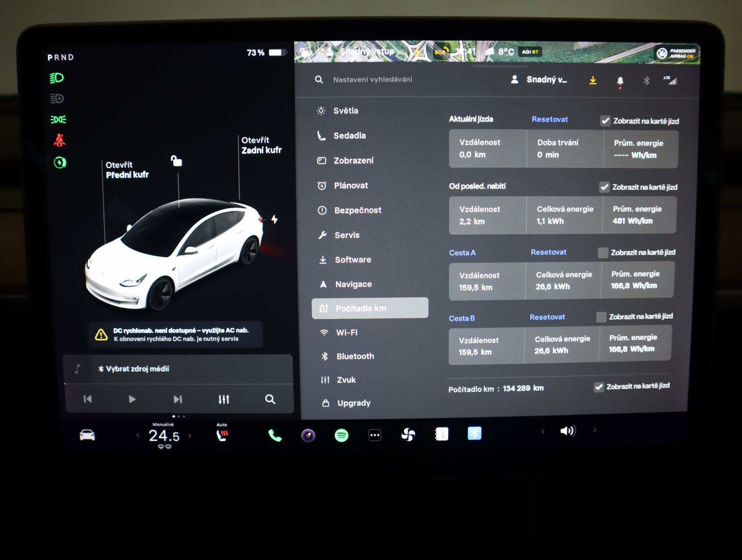Tap the software download arrow icon
The height and width of the screenshot is (560, 742).
[x=593, y=80]
